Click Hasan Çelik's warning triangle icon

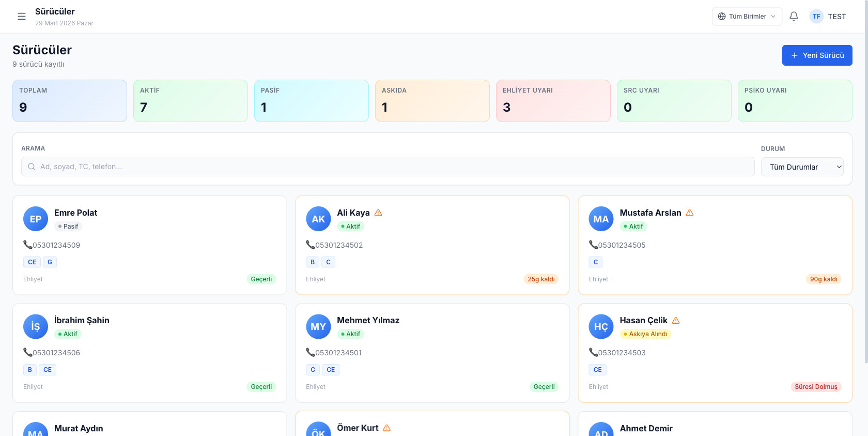click(676, 321)
